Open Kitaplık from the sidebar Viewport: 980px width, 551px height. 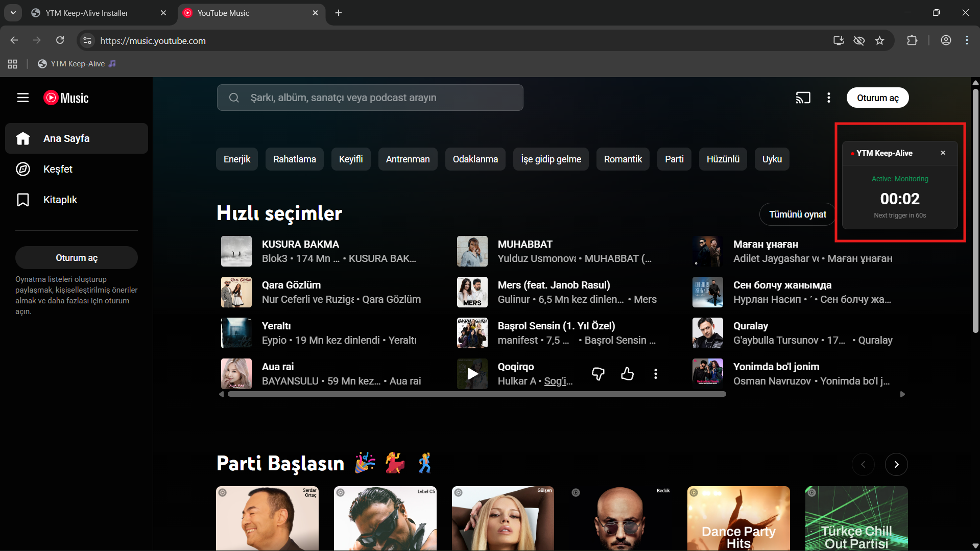tap(60, 200)
